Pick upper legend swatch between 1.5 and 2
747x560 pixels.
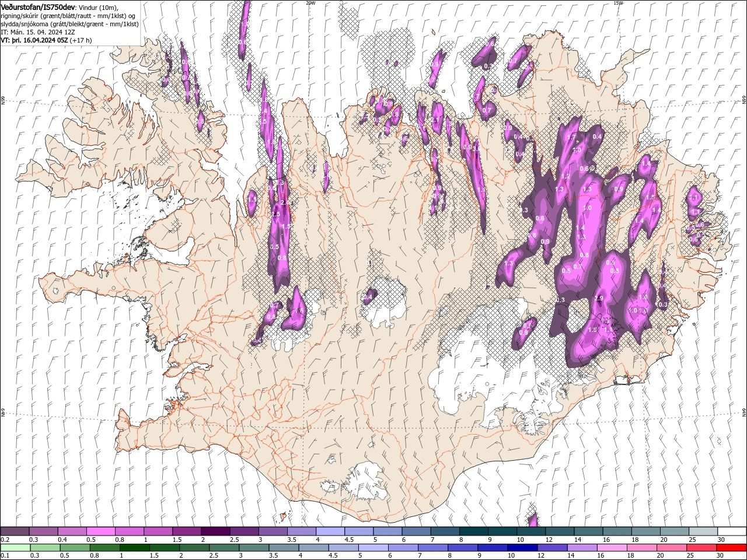click(x=187, y=531)
